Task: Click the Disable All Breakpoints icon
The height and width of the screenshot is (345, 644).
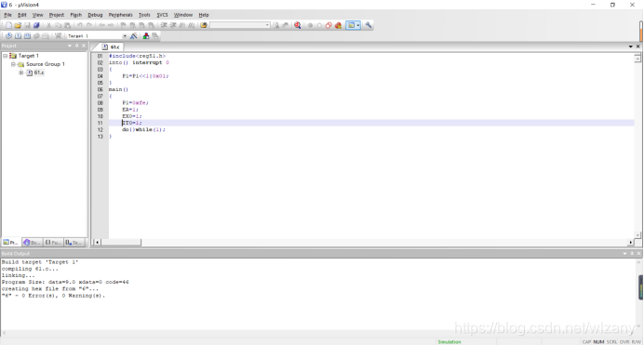Action: click(329, 25)
